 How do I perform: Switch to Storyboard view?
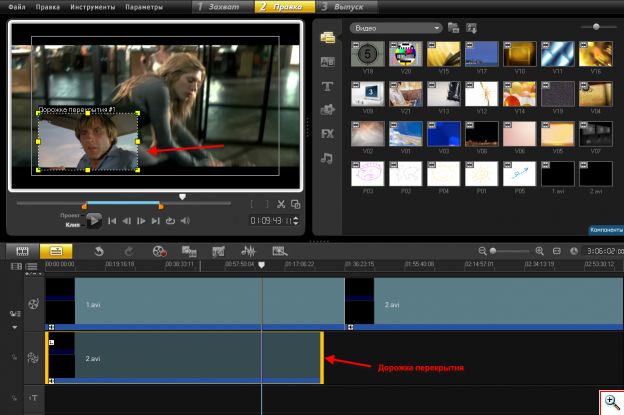click(22, 251)
